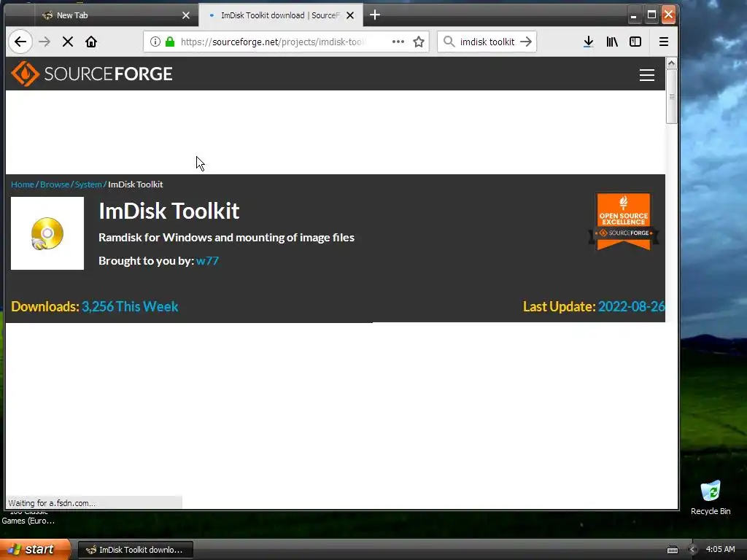This screenshot has width=747, height=560.
Task: Click the forward navigation arrow
Action: 44,42
